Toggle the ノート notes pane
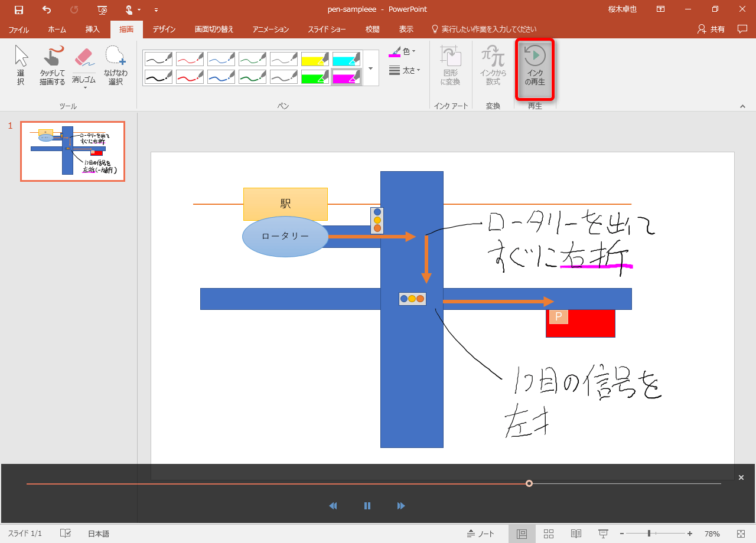 click(481, 534)
